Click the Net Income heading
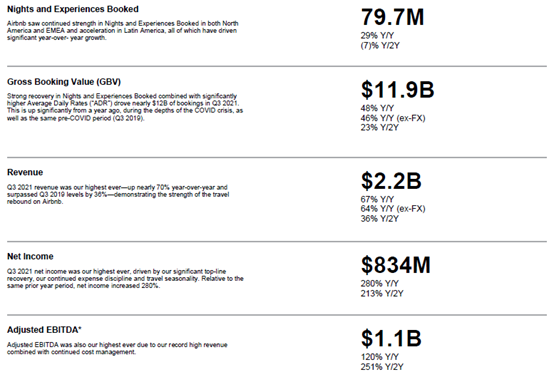The width and height of the screenshot is (554, 377). tap(30, 257)
